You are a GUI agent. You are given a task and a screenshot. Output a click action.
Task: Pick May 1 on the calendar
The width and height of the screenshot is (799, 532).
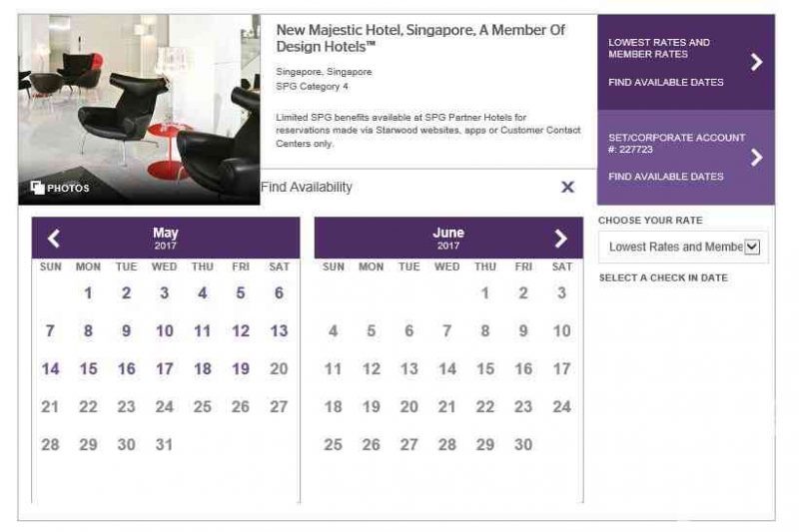coord(88,292)
